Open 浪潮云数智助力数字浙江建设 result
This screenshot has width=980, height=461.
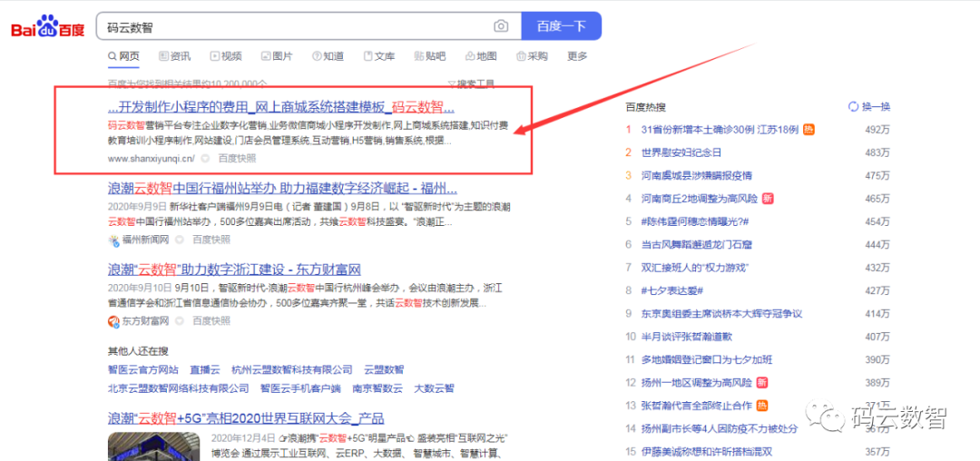pyautogui.click(x=234, y=270)
